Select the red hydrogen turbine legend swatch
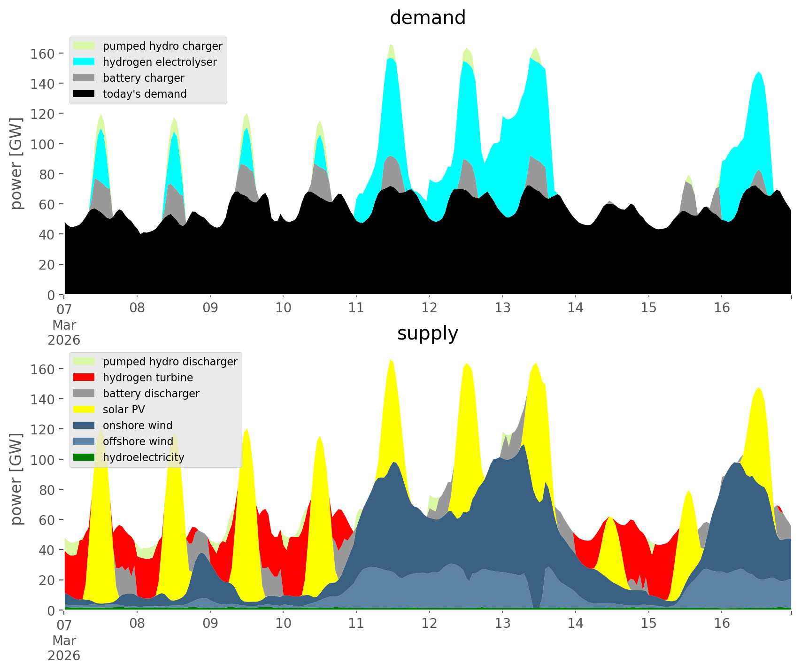 [84, 378]
